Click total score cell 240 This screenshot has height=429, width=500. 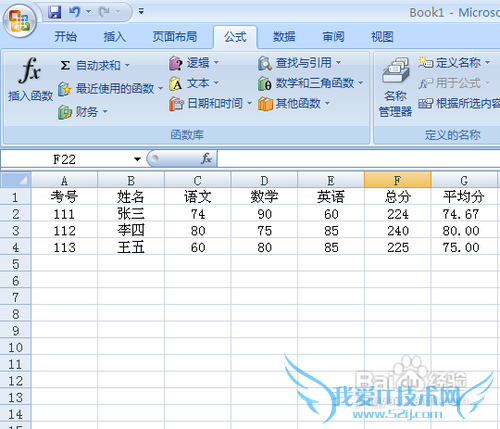point(398,230)
